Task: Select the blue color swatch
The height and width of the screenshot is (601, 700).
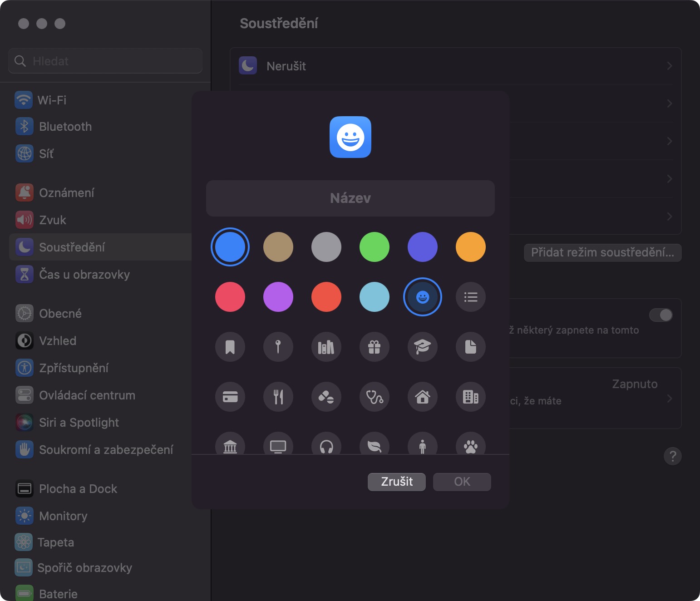Action: [x=230, y=247]
